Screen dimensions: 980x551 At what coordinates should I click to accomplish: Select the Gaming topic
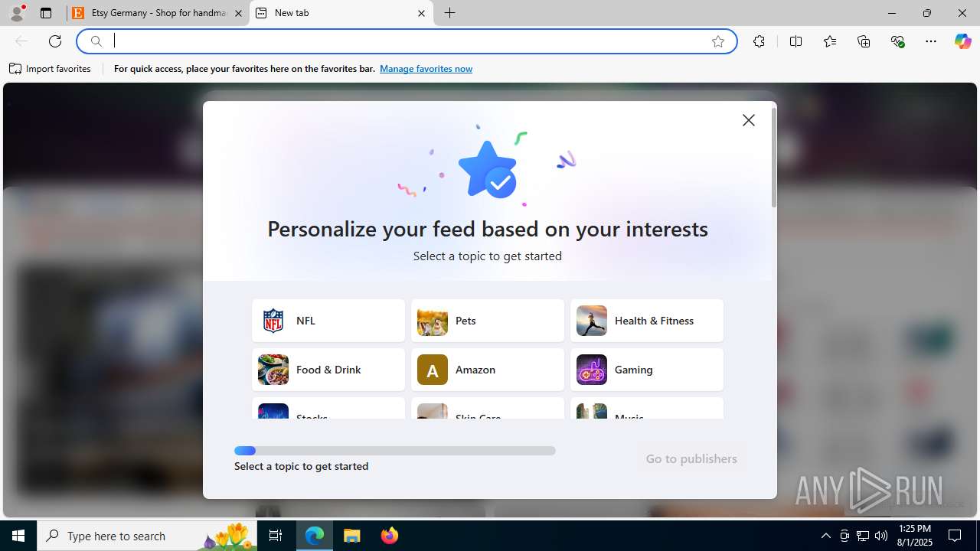(x=647, y=370)
